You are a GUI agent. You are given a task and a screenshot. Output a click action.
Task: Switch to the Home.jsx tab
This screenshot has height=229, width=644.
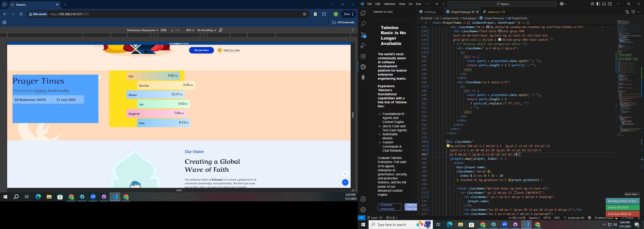click(430, 12)
